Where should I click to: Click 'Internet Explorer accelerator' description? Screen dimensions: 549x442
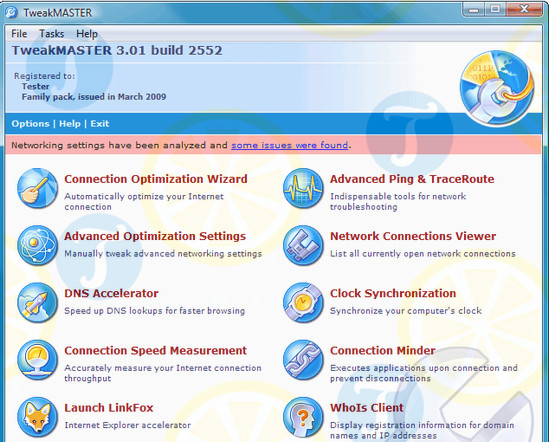pyautogui.click(x=127, y=425)
